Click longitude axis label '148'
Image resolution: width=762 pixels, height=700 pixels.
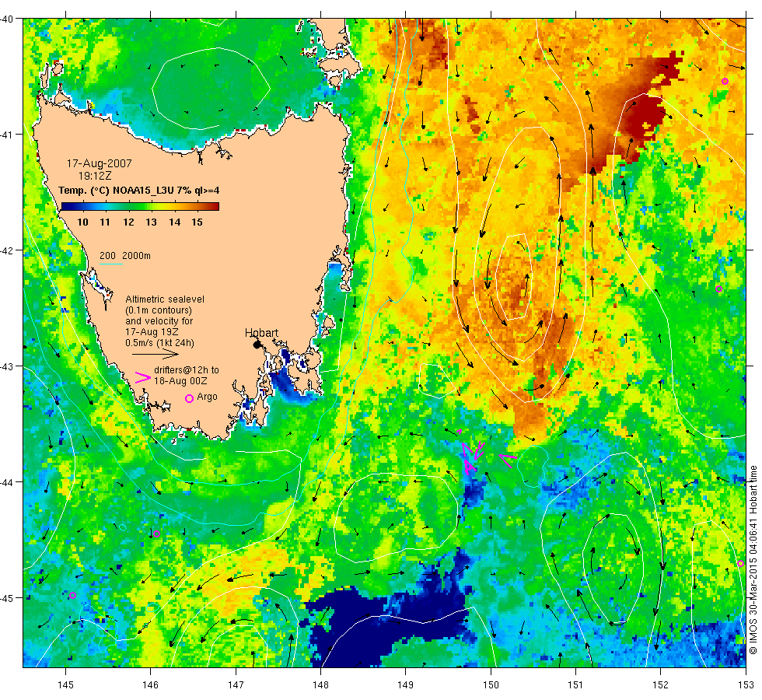point(320,685)
